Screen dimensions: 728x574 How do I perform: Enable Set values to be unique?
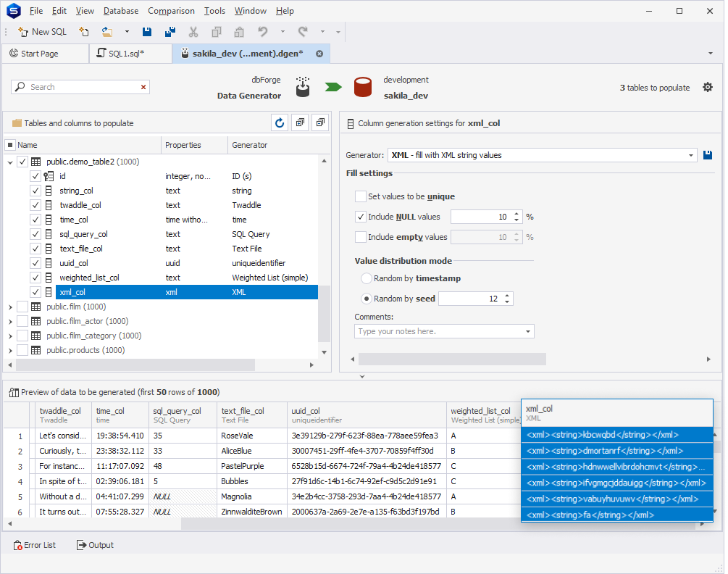point(361,196)
